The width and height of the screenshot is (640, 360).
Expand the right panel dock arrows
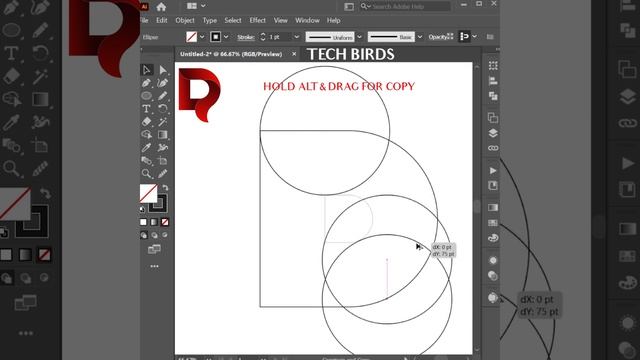click(x=498, y=50)
